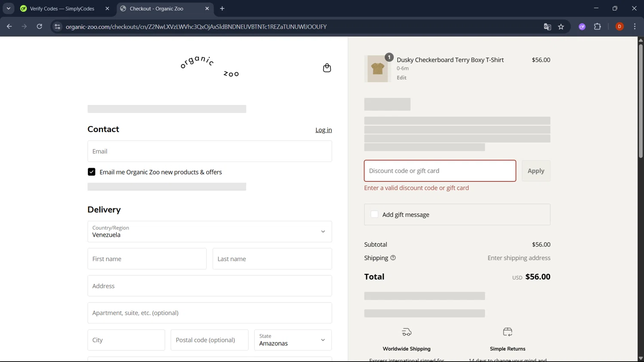The height and width of the screenshot is (362, 644).
Task: Click the Apply discount button
Action: (536, 171)
